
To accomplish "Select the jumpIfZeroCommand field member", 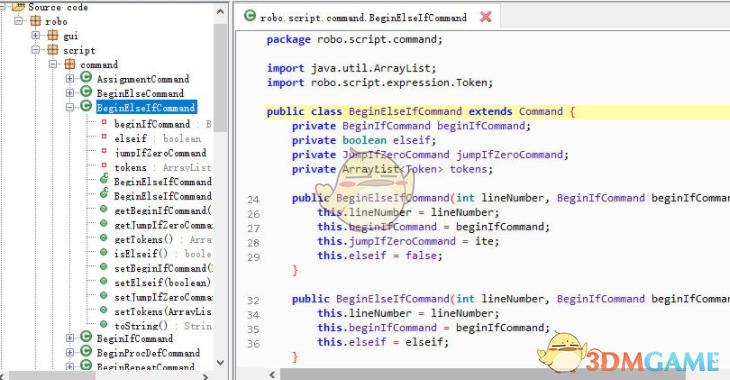I will 160,153.
